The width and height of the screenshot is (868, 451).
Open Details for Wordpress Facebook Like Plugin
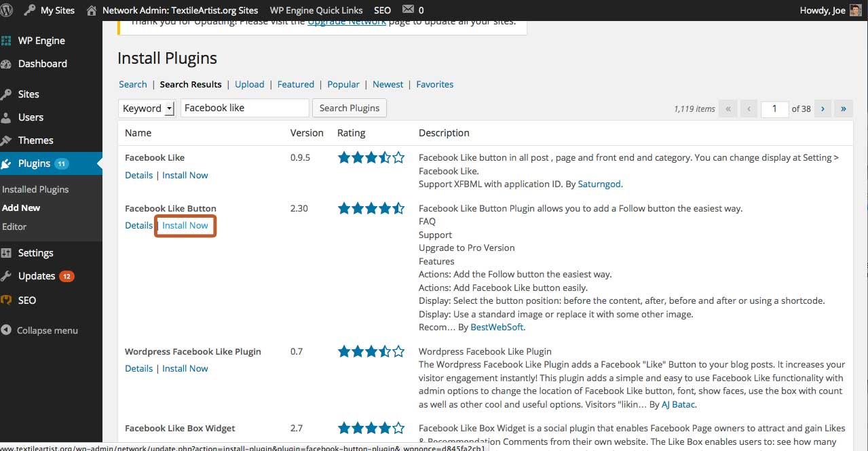tap(138, 368)
